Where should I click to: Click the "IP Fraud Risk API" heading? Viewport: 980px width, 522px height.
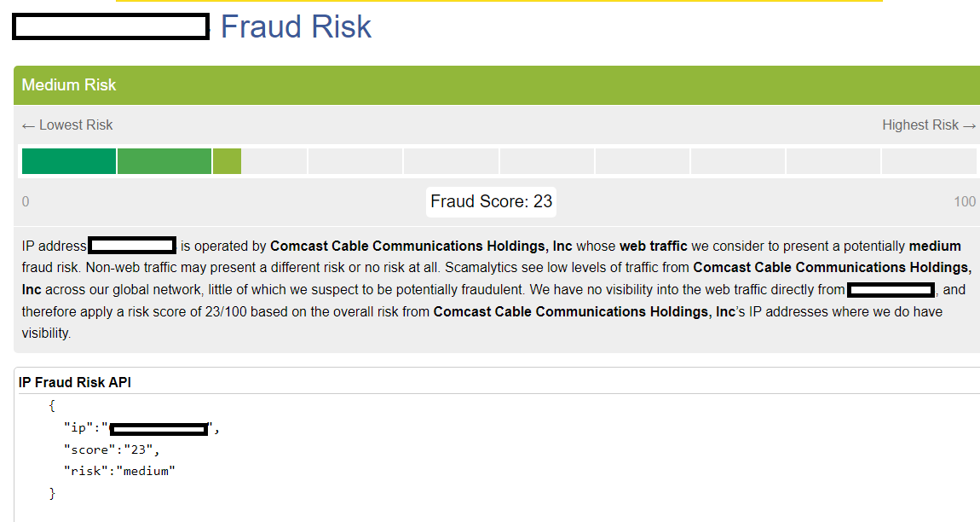[75, 383]
